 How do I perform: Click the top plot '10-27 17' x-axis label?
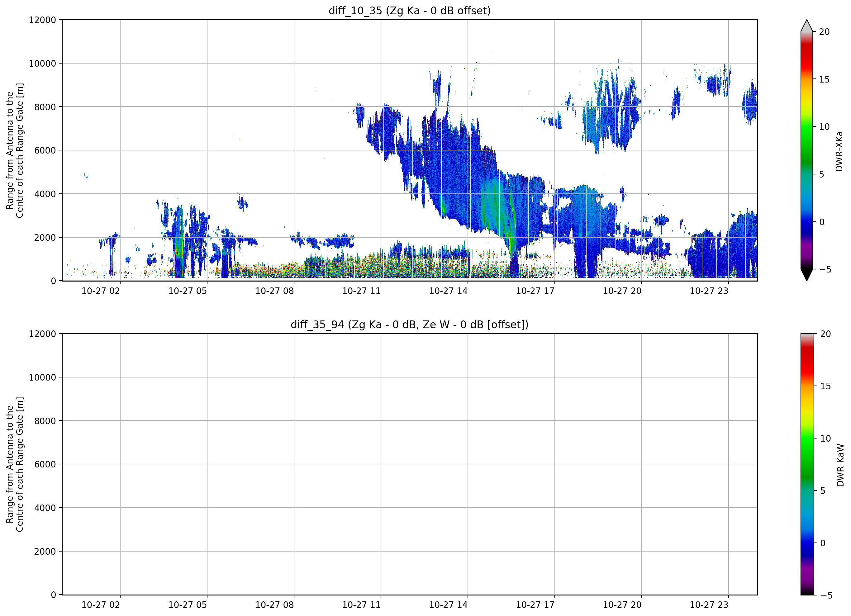[535, 291]
